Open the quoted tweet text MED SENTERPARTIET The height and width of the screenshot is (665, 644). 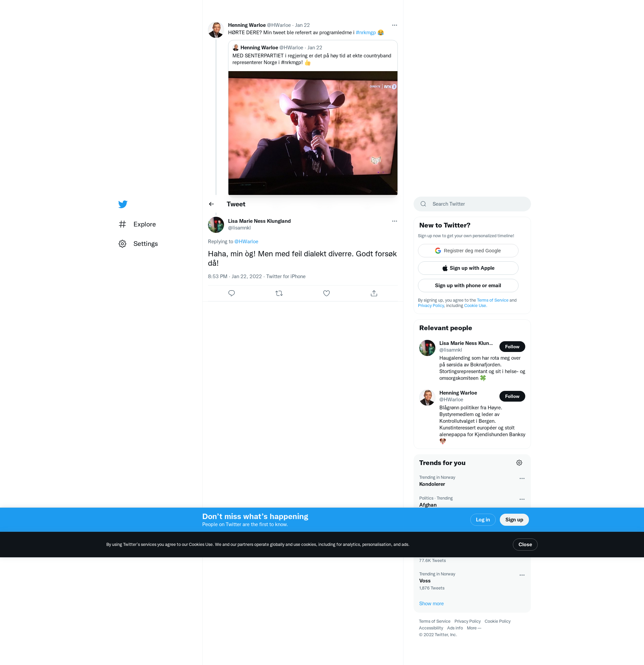312,59
